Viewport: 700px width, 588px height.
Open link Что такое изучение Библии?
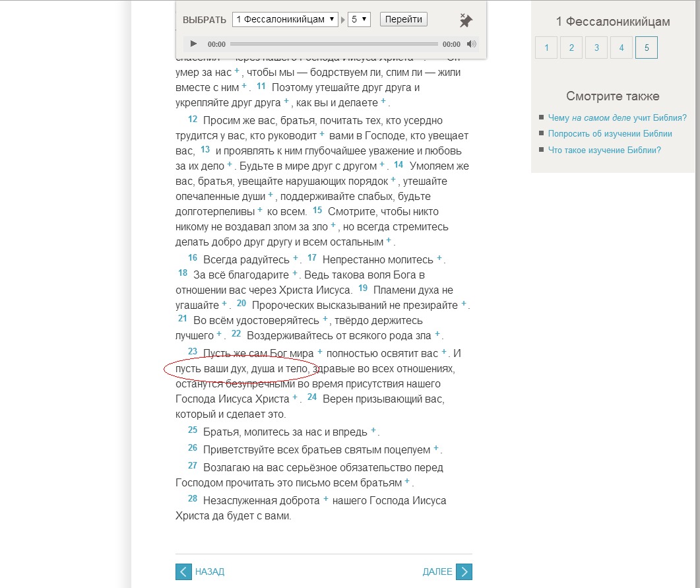[x=604, y=150]
